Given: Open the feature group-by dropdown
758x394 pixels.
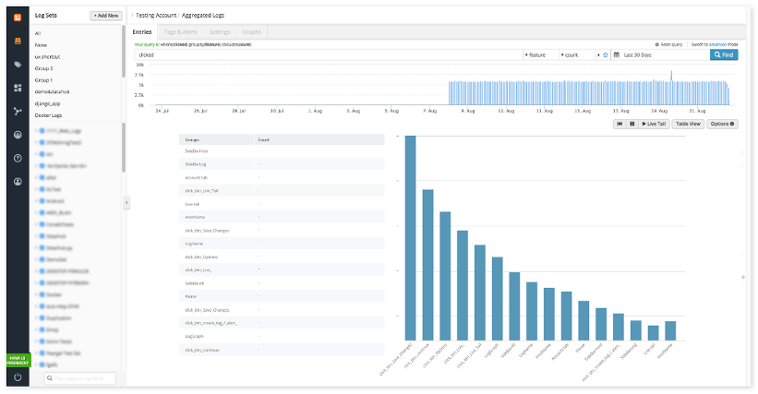Looking at the screenshot, I should click(541, 55).
